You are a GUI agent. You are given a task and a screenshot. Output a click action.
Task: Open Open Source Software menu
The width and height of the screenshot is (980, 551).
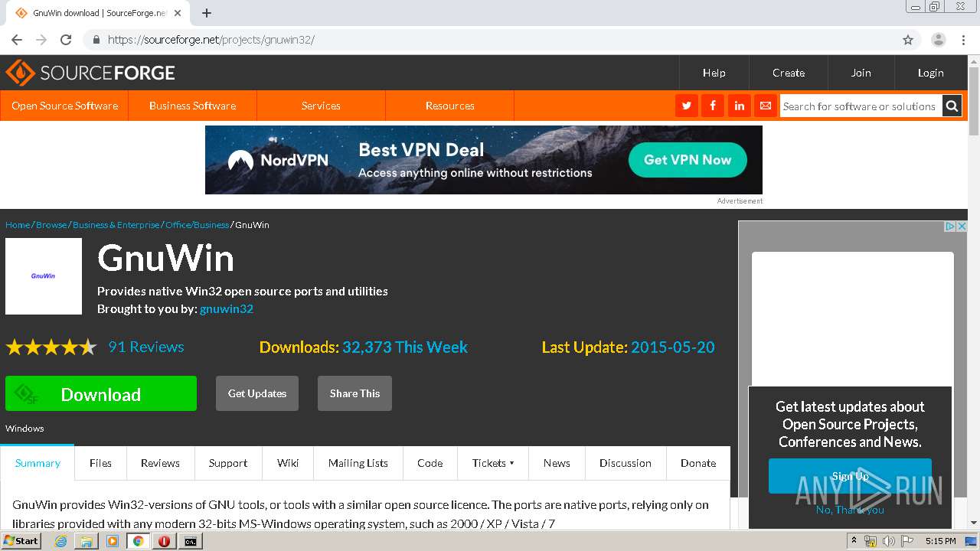(64, 106)
